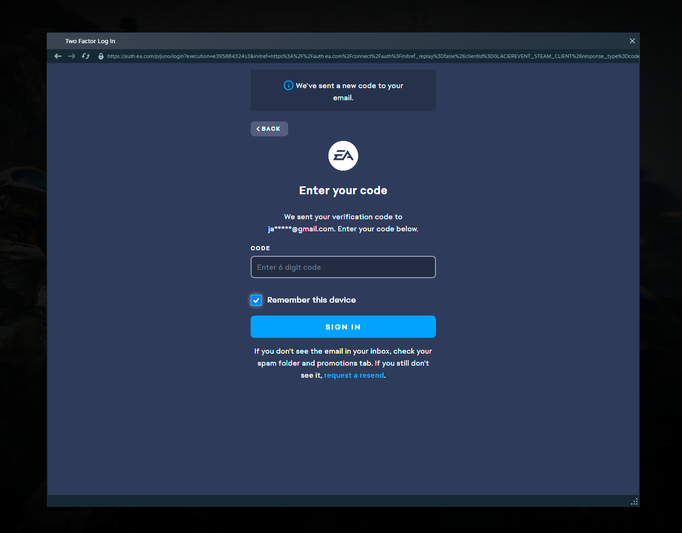Viewport: 682px width, 533px height.
Task: Click the Sign In button
Action: (343, 327)
